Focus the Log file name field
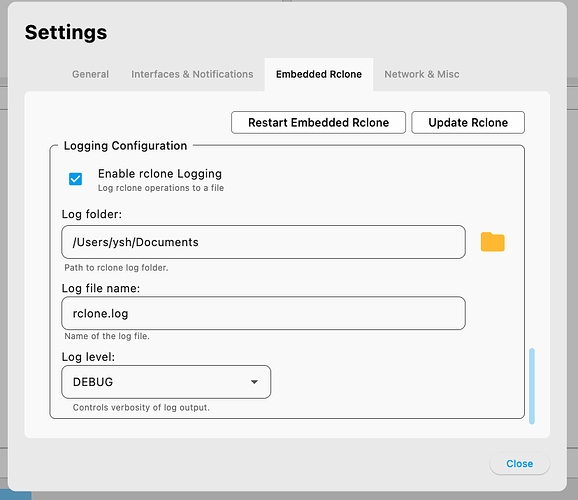The height and width of the screenshot is (500, 578). pyautogui.click(x=264, y=313)
